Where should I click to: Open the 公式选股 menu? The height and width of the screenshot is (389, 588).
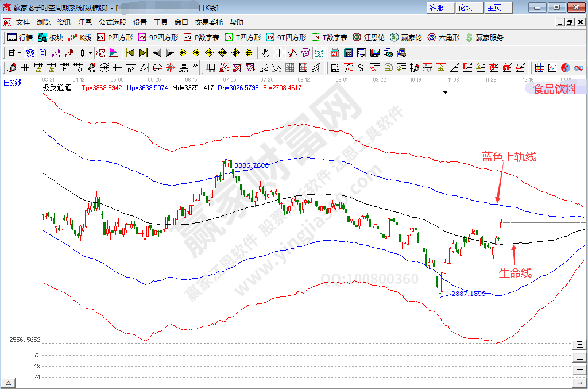click(x=112, y=22)
